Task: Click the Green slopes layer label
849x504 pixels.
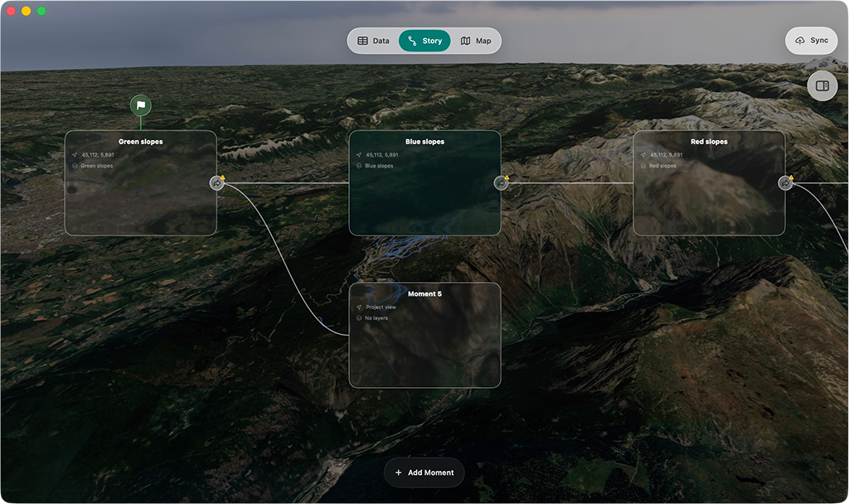Action: coord(97,166)
